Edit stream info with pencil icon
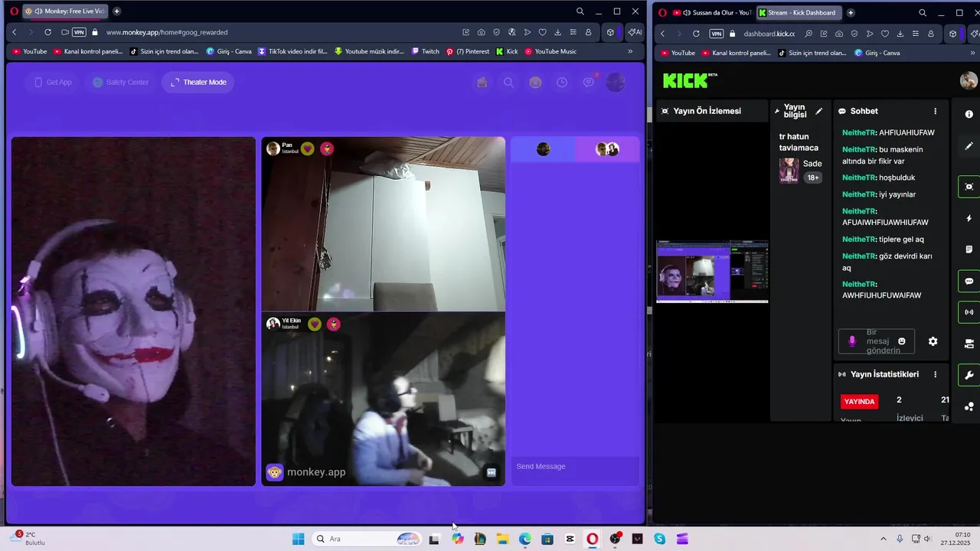Viewport: 980px width, 551px height. coord(818,111)
